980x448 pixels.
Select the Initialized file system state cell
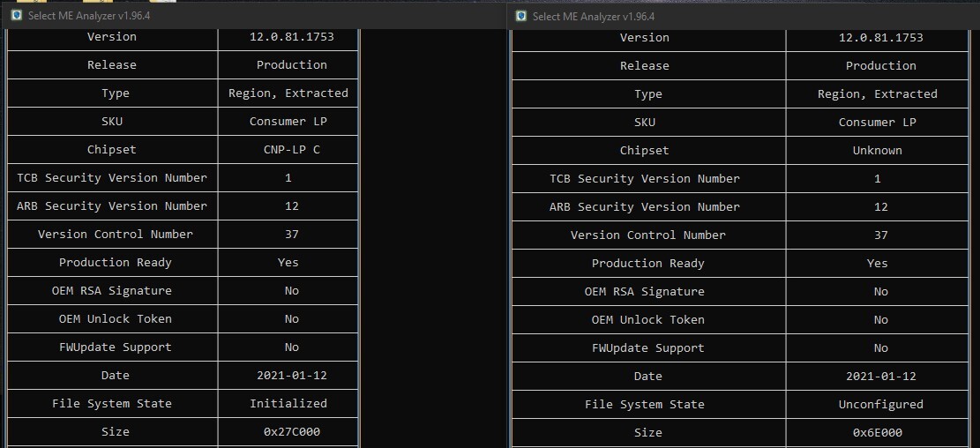(288, 403)
